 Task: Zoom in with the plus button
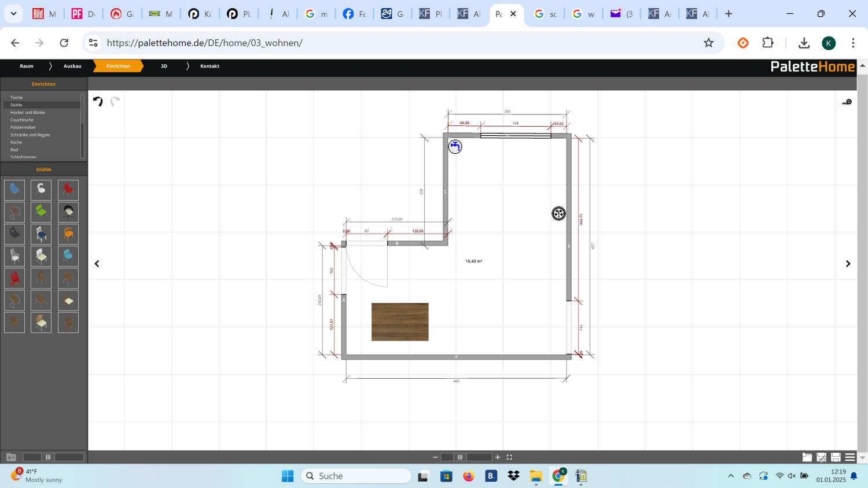pyautogui.click(x=498, y=457)
